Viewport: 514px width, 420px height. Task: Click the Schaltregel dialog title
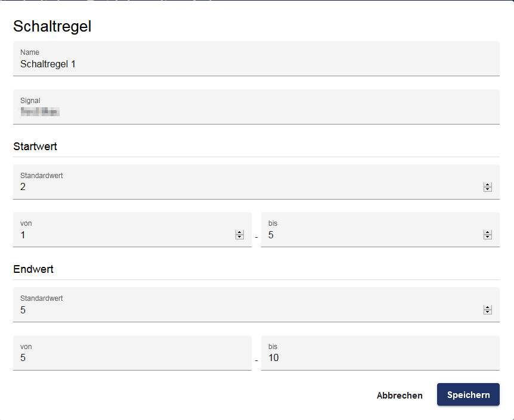[52, 26]
